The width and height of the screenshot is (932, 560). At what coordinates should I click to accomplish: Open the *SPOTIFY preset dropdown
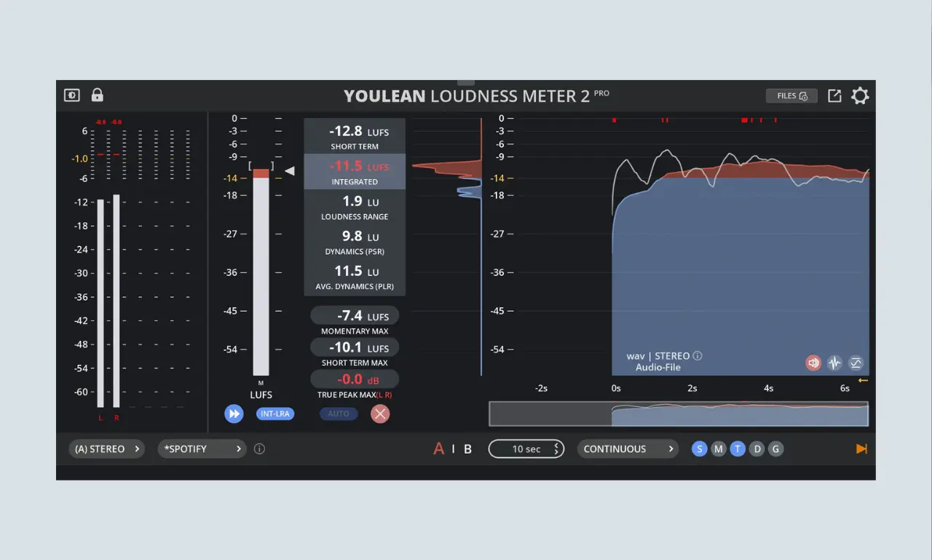coord(202,449)
